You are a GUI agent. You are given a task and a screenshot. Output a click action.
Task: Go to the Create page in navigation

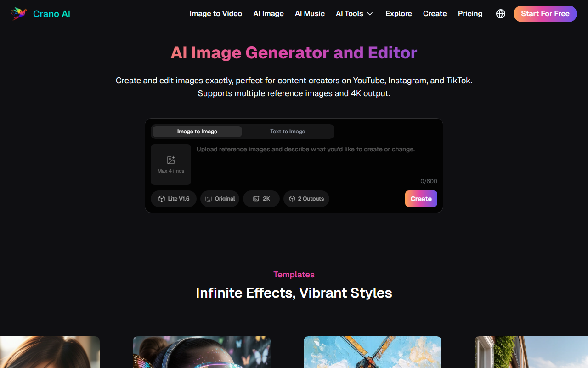click(x=435, y=14)
